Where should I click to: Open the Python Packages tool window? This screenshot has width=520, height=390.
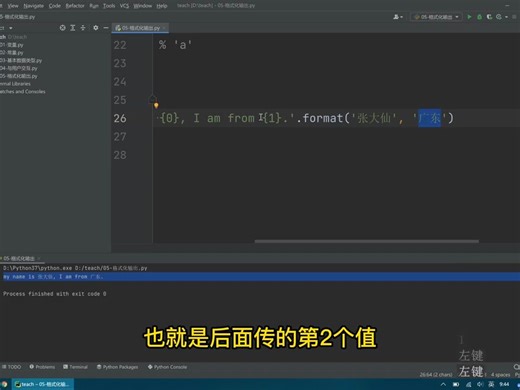click(x=117, y=367)
